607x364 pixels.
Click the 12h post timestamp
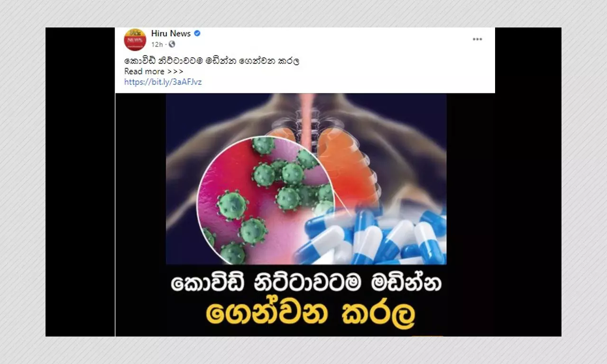coord(157,44)
